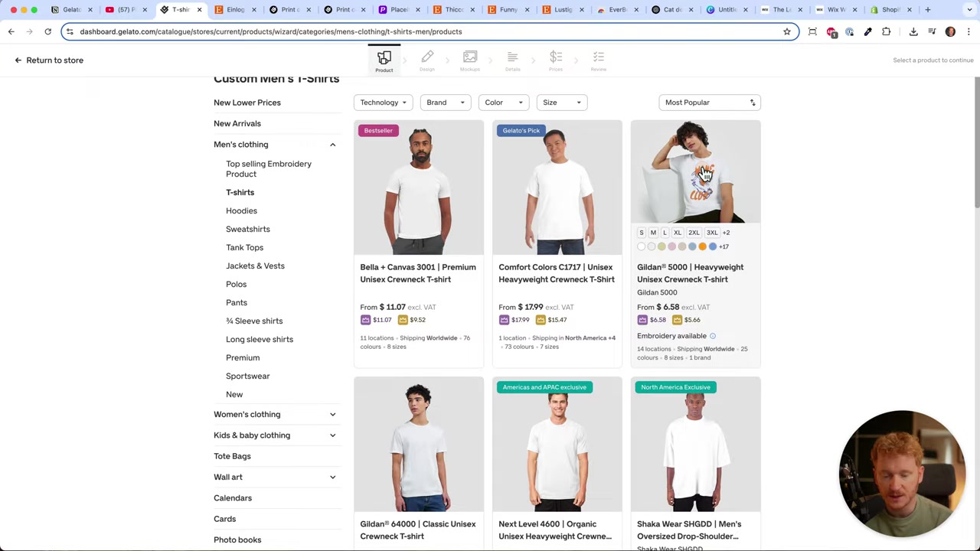Click the Prices step icon
The image size is (980, 551).
556,57
